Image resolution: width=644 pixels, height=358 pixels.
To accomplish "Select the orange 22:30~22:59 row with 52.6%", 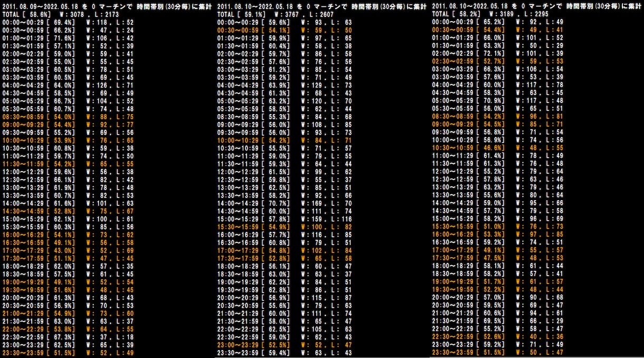I will pos(498,337).
